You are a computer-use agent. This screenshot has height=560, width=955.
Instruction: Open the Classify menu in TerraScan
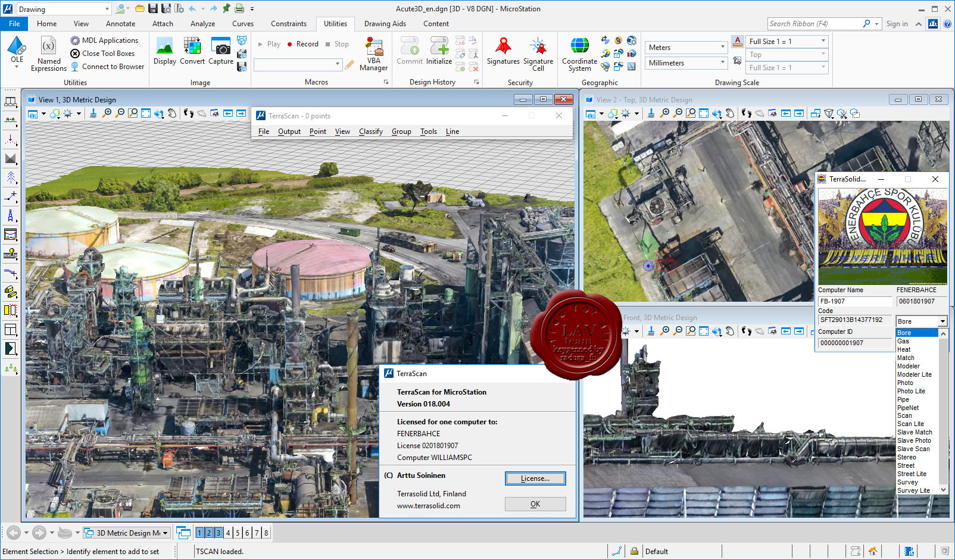pos(371,132)
